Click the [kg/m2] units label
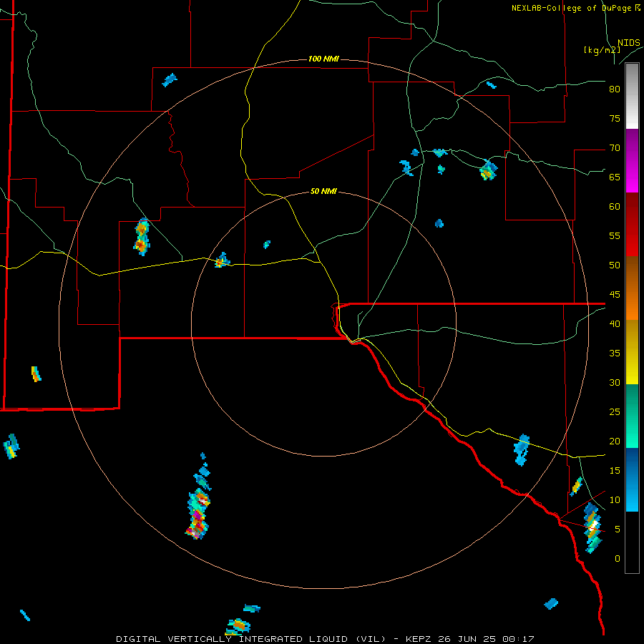Image resolution: width=644 pixels, height=644 pixels. click(x=602, y=50)
